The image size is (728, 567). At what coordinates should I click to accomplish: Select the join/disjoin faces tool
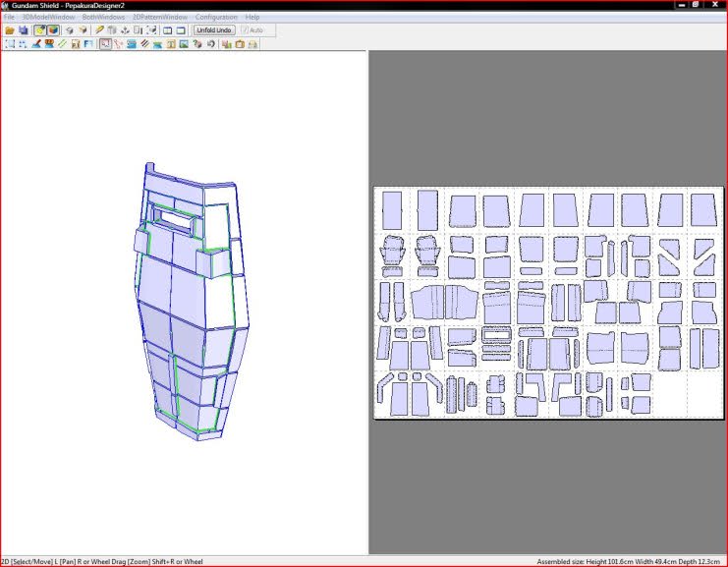point(119,44)
